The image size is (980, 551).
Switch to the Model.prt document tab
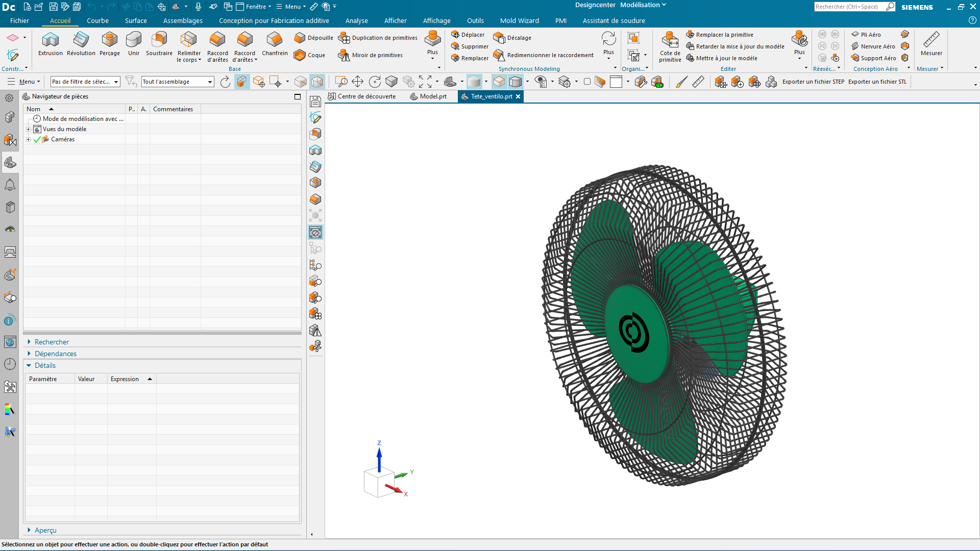[428, 96]
